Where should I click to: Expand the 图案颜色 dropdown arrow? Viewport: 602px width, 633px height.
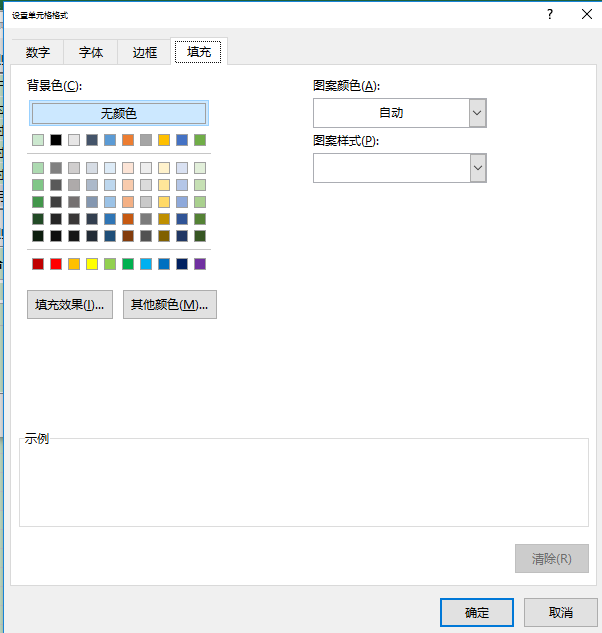[478, 113]
